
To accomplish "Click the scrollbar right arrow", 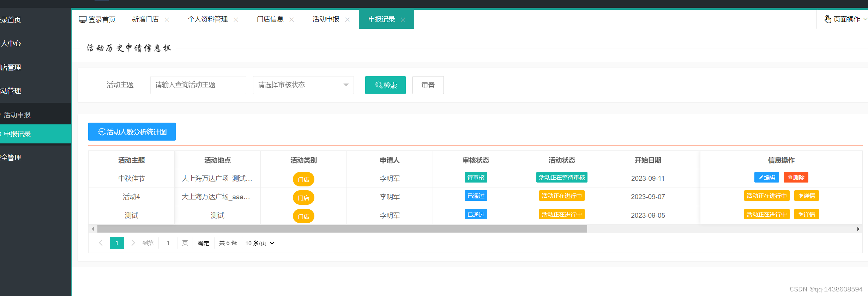I will pos(858,229).
